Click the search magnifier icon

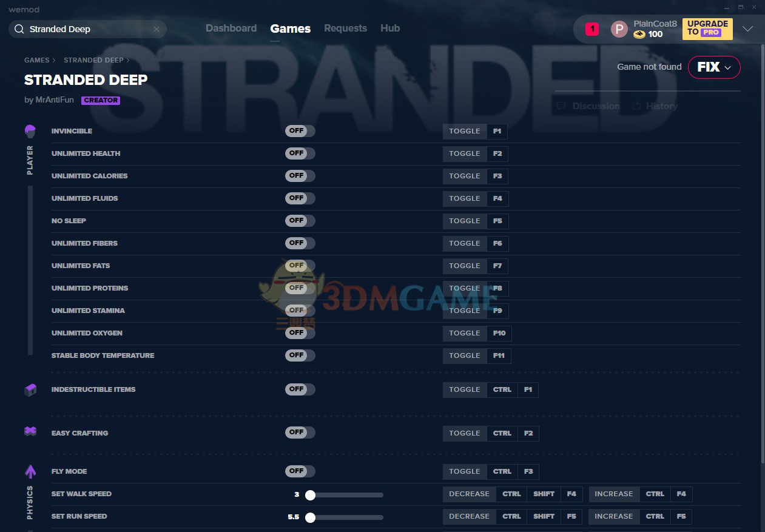click(19, 29)
